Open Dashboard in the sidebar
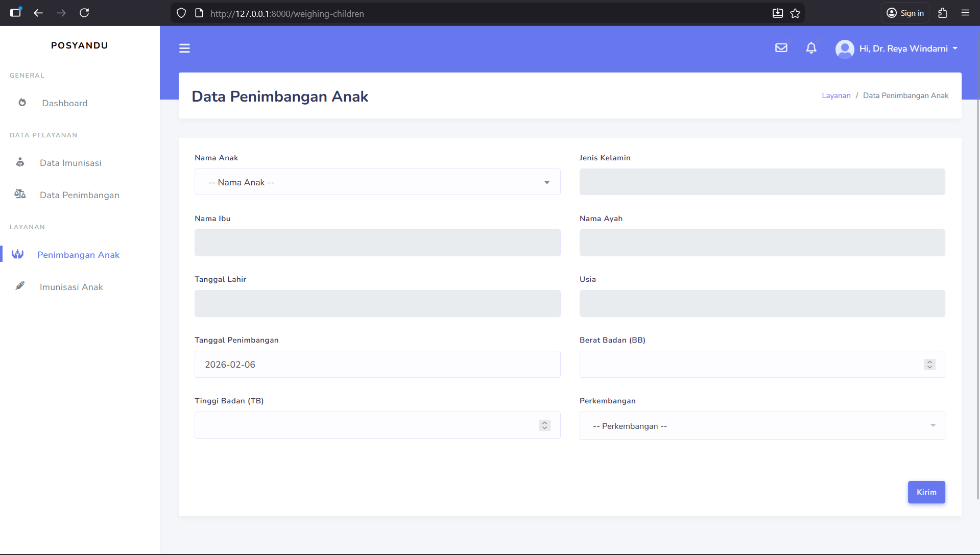The height and width of the screenshot is (555, 980). point(65,103)
